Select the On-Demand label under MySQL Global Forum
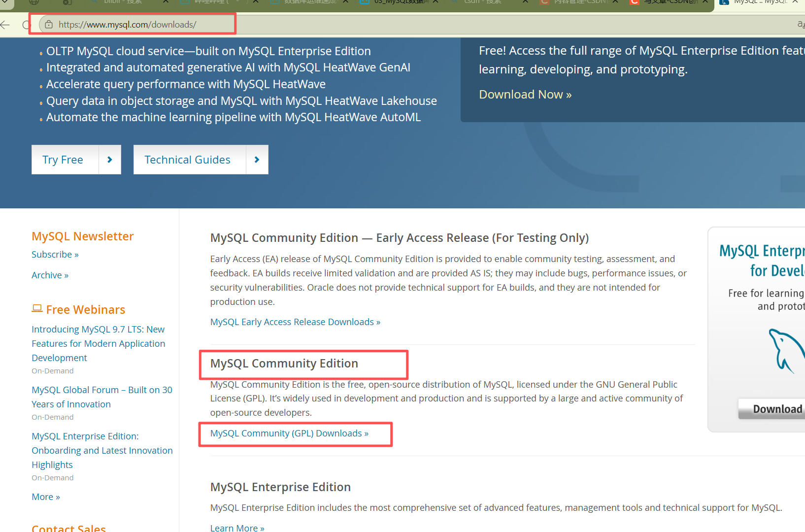Screen dimensions: 805x532 point(53,417)
